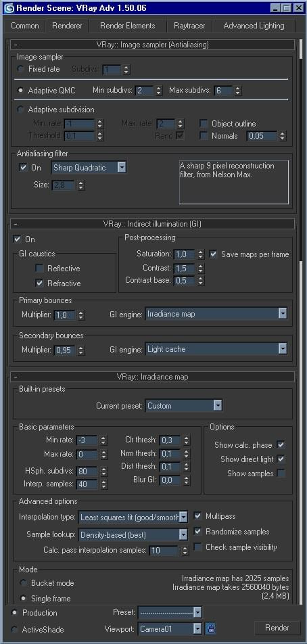Click the Max subdivs value field
Image resolution: width=307 pixels, height=644 pixels.
coord(223,91)
